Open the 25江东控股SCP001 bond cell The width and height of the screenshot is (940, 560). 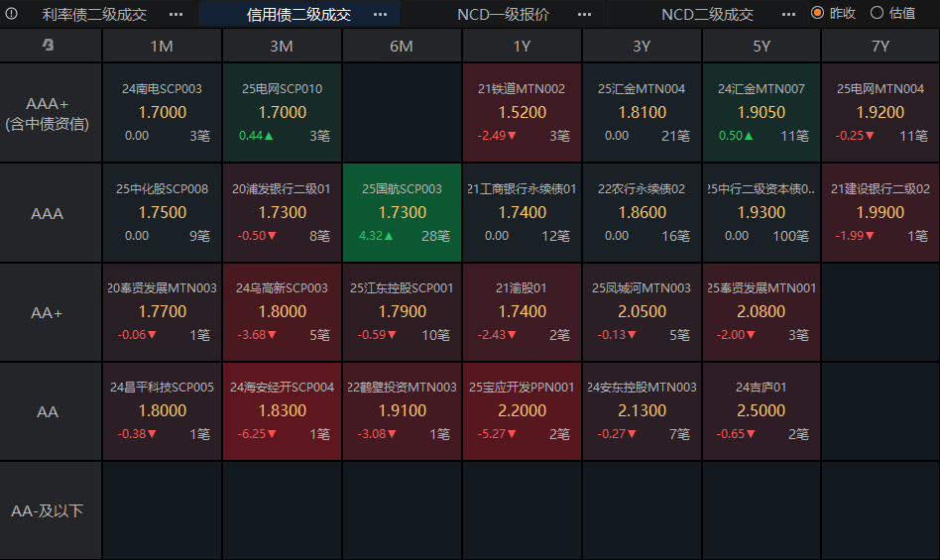(402, 312)
